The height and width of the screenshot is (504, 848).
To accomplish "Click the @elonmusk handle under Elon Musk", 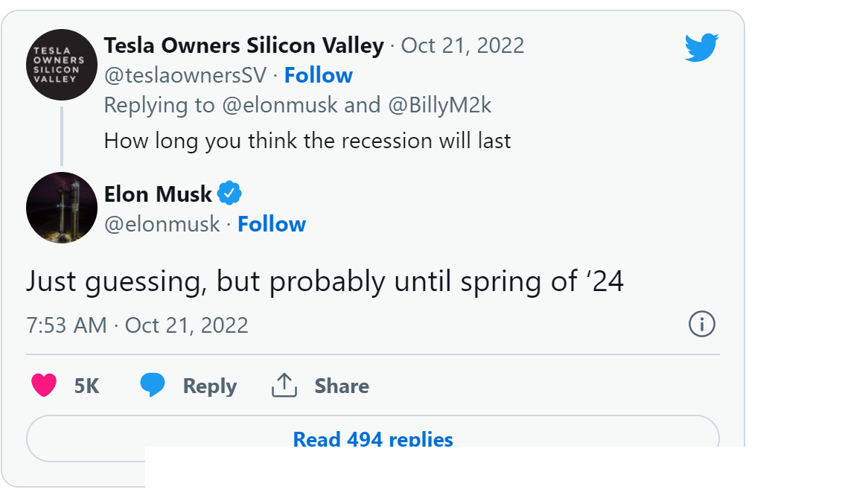I will (162, 224).
